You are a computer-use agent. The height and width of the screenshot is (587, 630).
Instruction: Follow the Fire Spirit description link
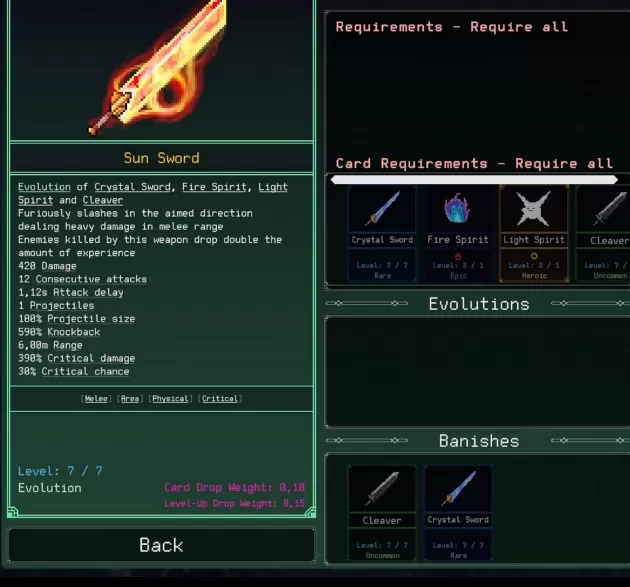click(x=214, y=187)
